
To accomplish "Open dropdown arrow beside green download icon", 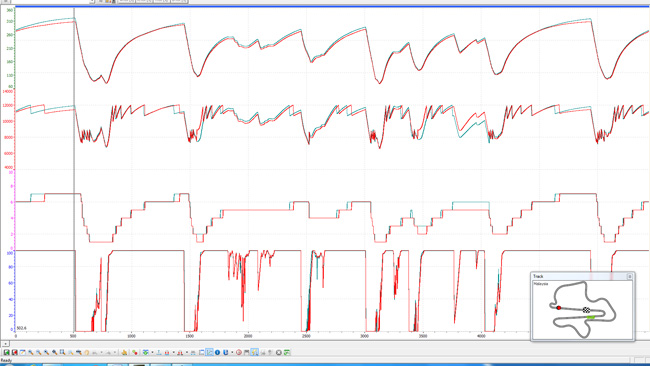I will click(x=152, y=352).
